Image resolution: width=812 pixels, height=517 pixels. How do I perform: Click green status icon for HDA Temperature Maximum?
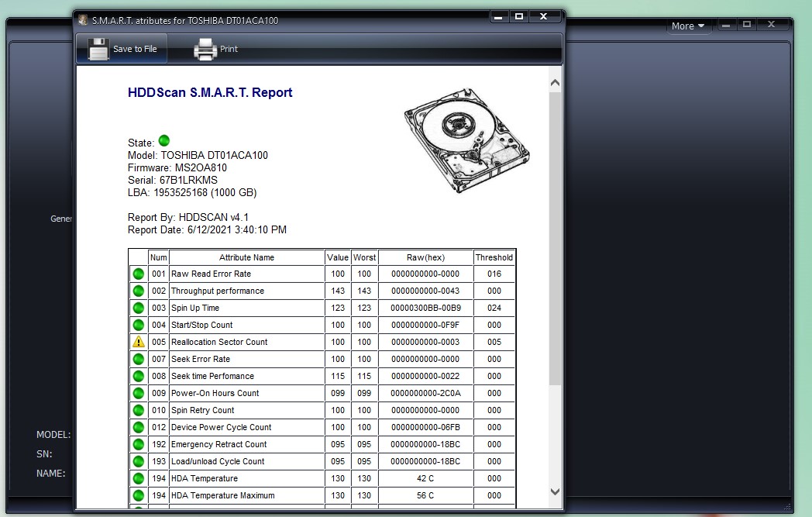139,495
